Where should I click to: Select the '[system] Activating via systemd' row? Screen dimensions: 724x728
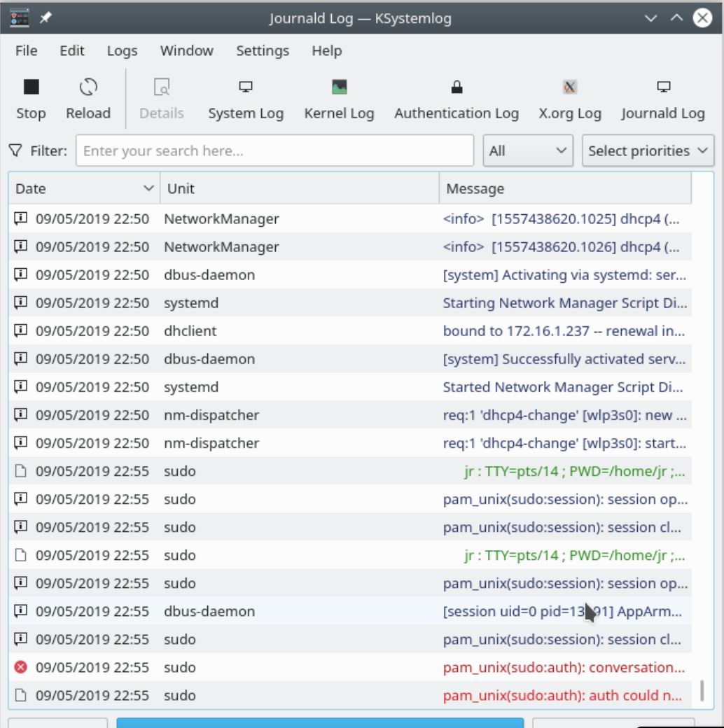350,275
